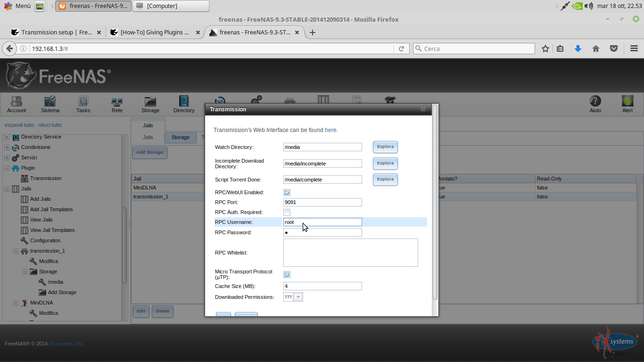
Task: Expand the Condivisione tree node
Action: (x=7, y=147)
